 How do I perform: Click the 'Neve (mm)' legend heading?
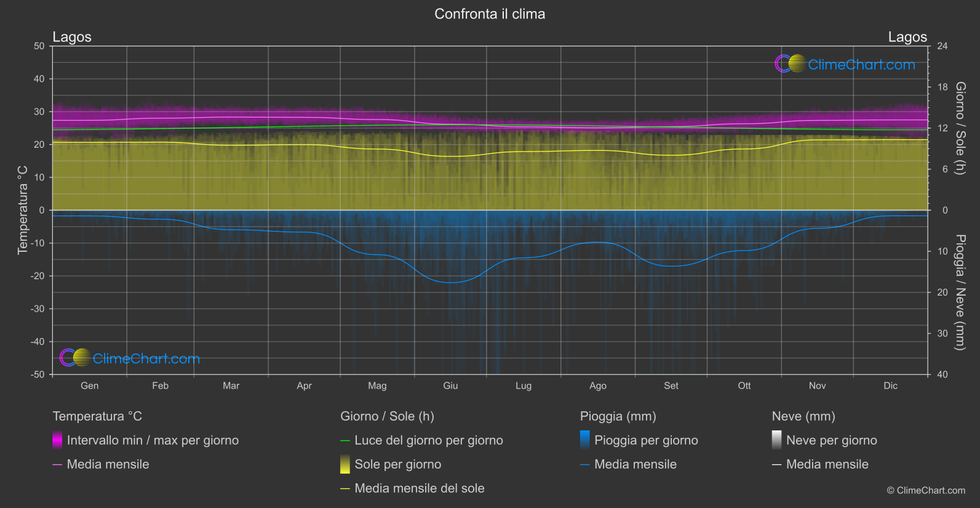803,416
